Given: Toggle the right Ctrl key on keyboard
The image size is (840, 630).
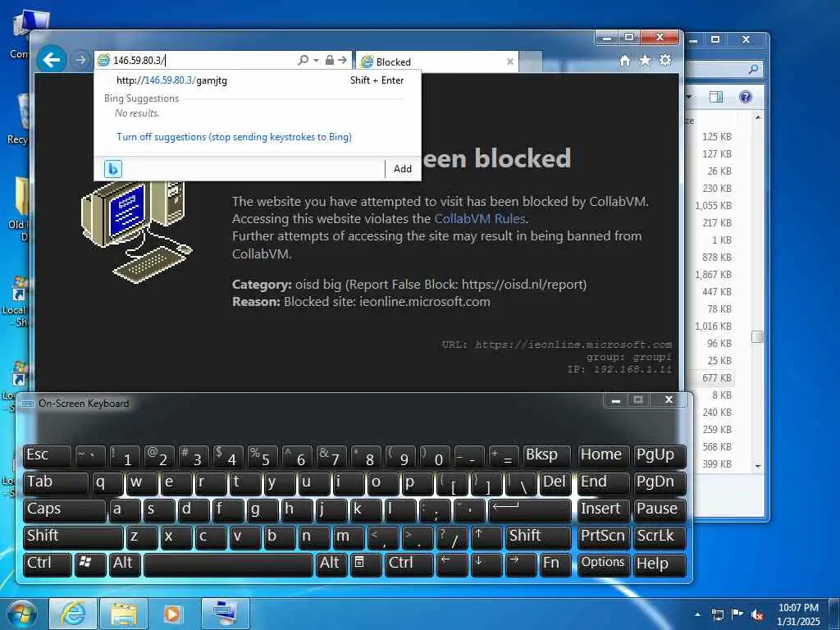Looking at the screenshot, I should click(x=409, y=564).
